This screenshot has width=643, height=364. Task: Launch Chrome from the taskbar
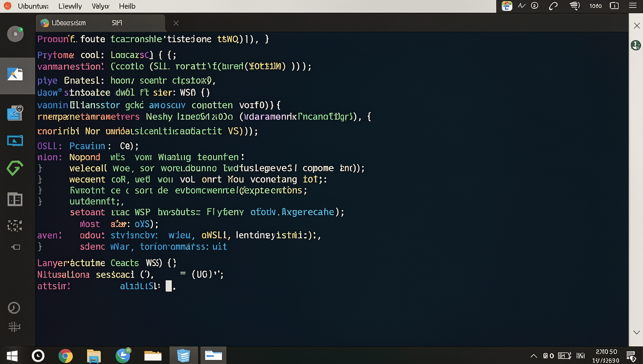[x=66, y=356]
